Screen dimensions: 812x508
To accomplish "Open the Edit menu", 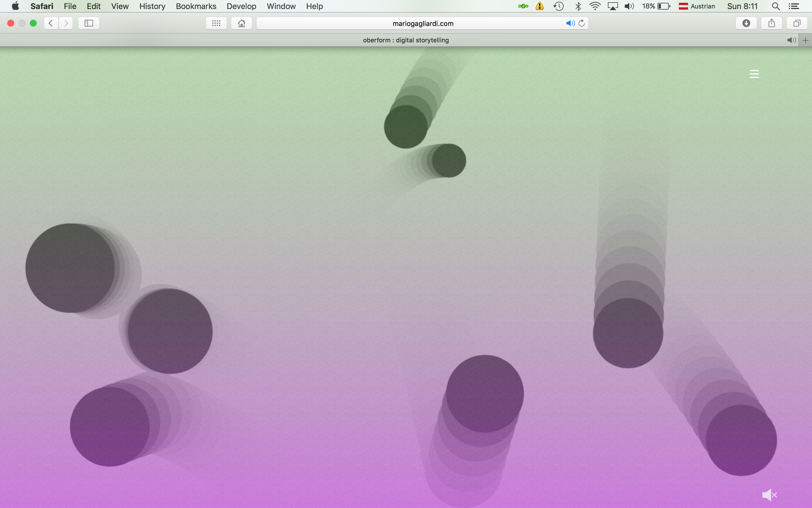I will (x=94, y=6).
